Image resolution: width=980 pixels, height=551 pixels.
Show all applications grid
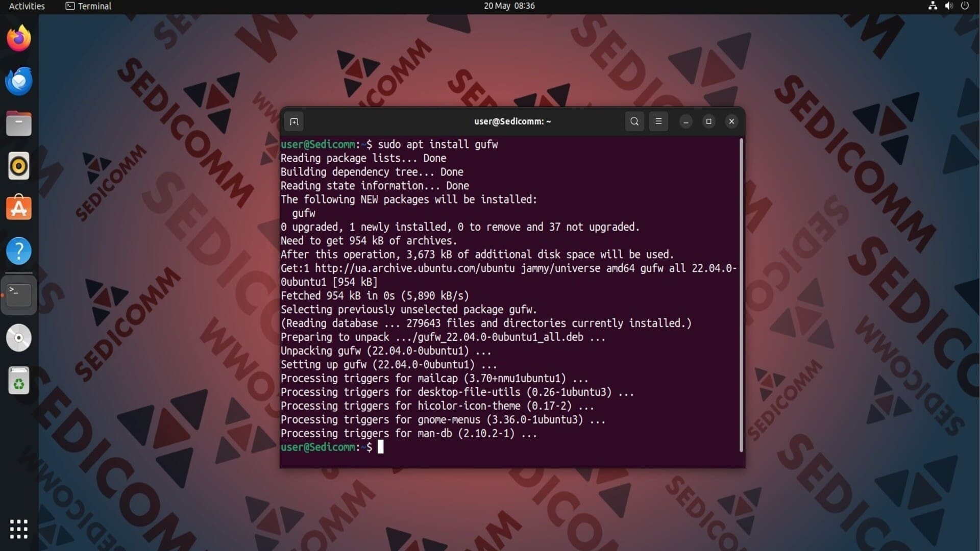(19, 529)
